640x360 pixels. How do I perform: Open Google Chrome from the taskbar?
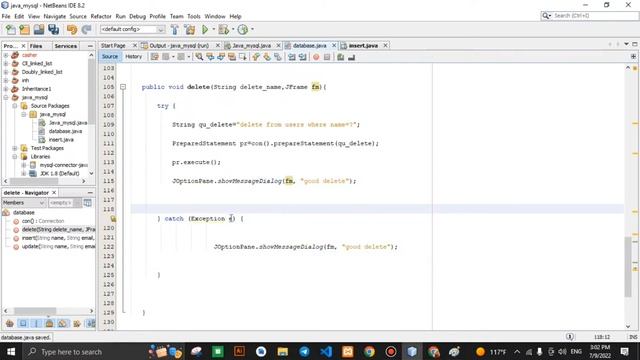tap(369, 351)
